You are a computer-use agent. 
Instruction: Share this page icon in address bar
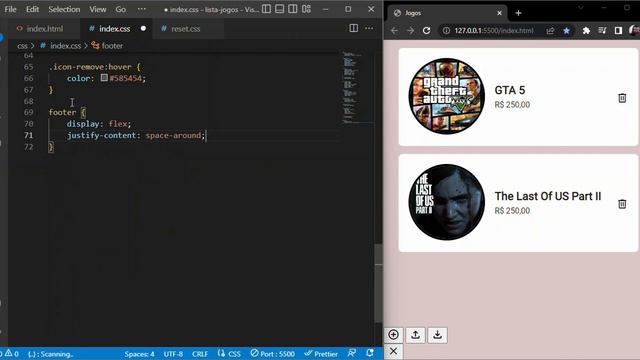550,31
